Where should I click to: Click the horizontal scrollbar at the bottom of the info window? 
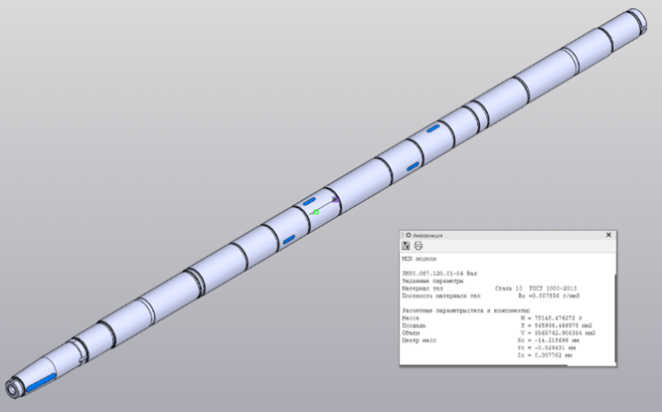pos(483,365)
